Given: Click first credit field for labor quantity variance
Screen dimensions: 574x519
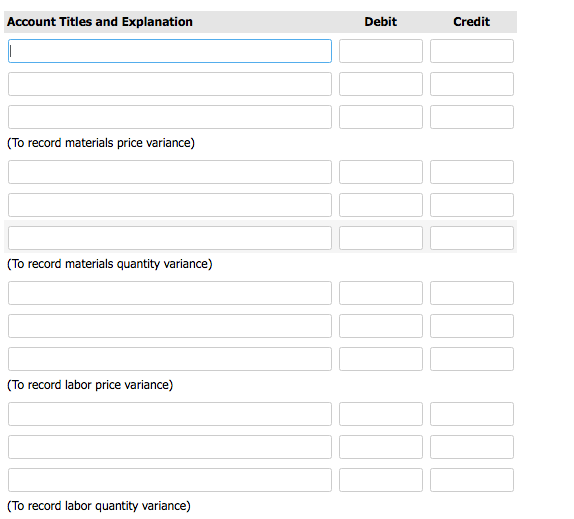Looking at the screenshot, I should click(472, 414).
